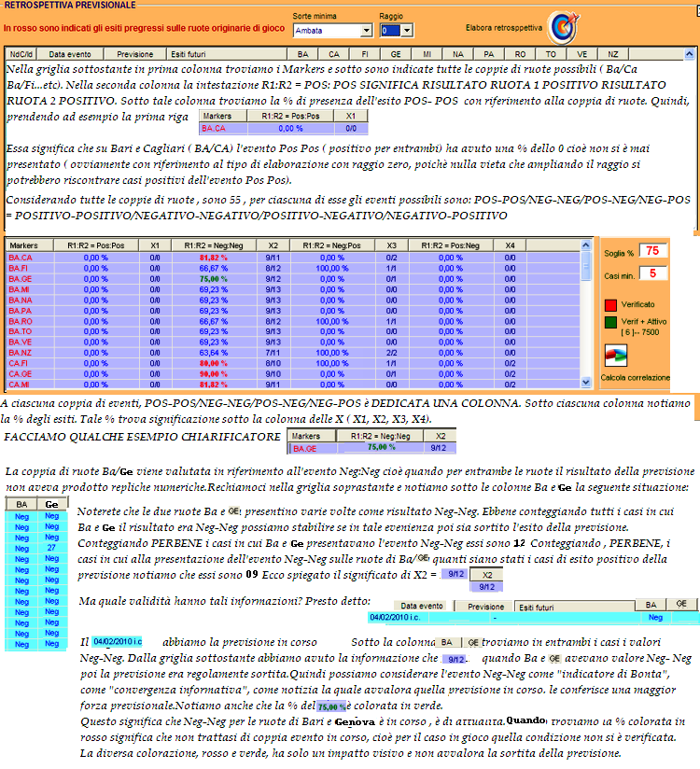Click the 90,00 % Neg:Neg value

click(x=214, y=373)
